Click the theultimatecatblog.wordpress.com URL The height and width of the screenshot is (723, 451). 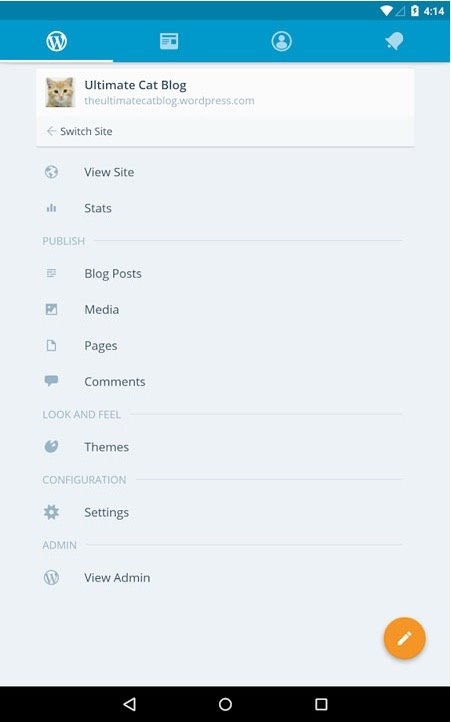(169, 101)
